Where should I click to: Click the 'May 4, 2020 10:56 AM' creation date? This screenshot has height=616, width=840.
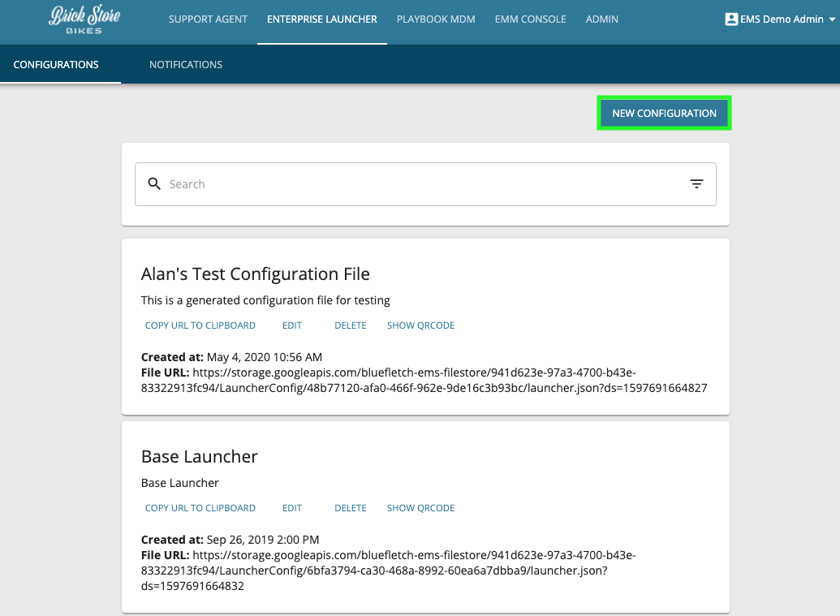pyautogui.click(x=265, y=357)
